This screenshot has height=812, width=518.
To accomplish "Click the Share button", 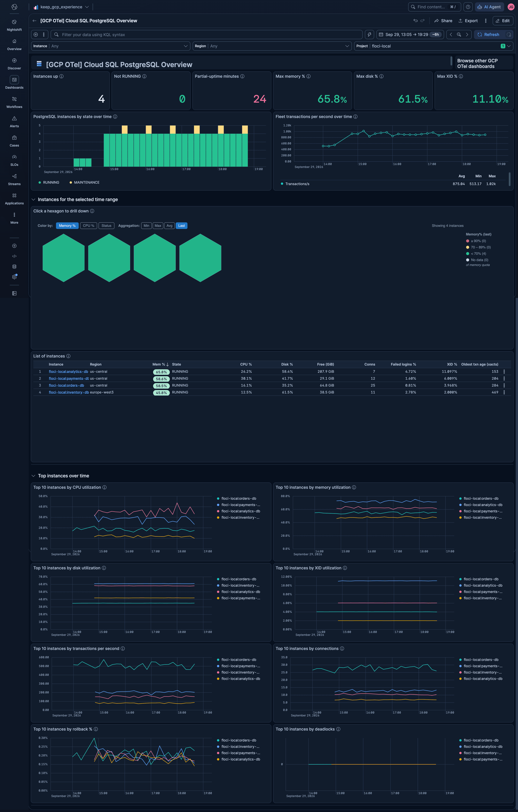I will [x=443, y=21].
